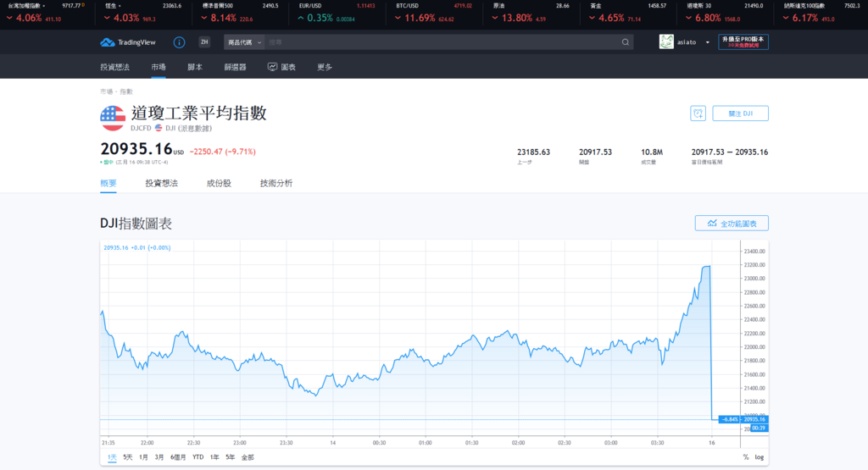Select 市場 in the main navigation
This screenshot has height=470, width=868.
(x=159, y=67)
